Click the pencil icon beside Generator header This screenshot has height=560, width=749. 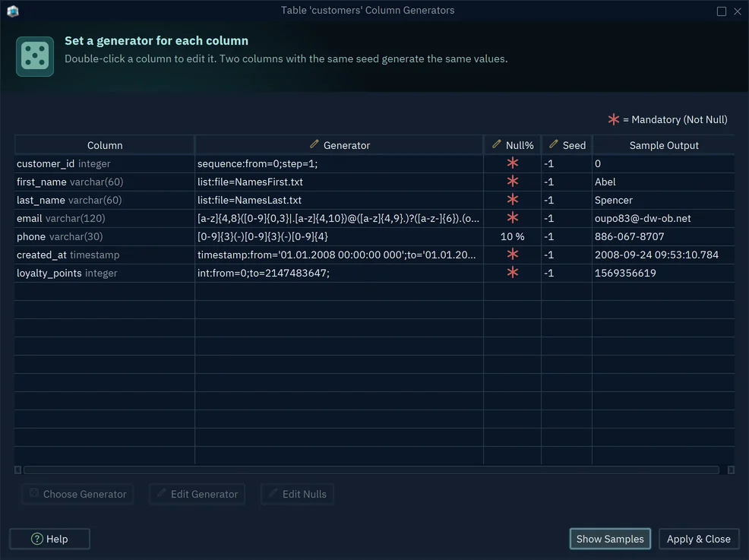point(314,144)
